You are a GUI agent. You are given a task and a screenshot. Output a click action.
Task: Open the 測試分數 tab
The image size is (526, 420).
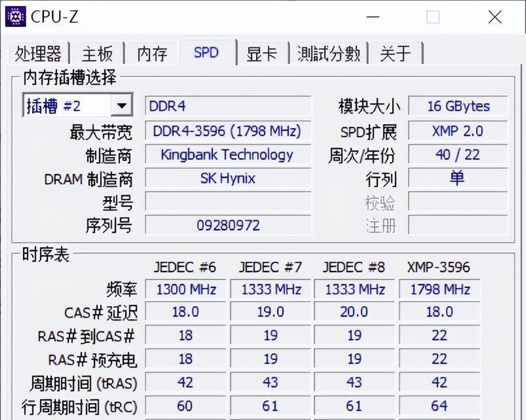point(329,53)
